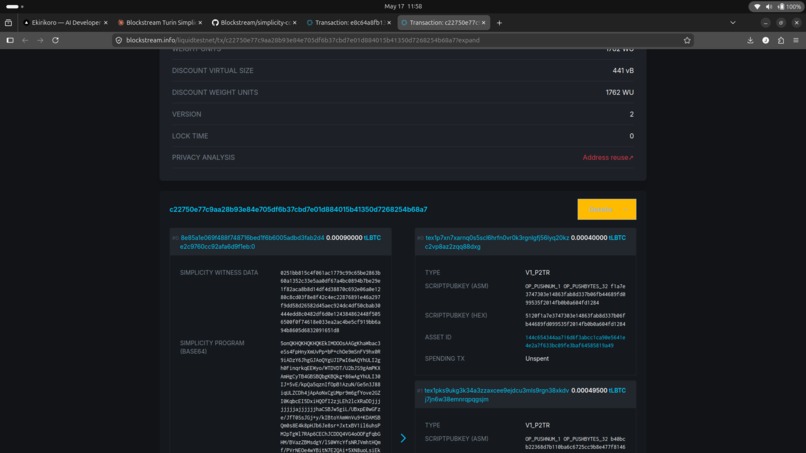This screenshot has height=453, width=806.
Task: Select the first output's ScriptPubKey (ASM) value OP_PUSHNUM_1
Action: (575, 294)
